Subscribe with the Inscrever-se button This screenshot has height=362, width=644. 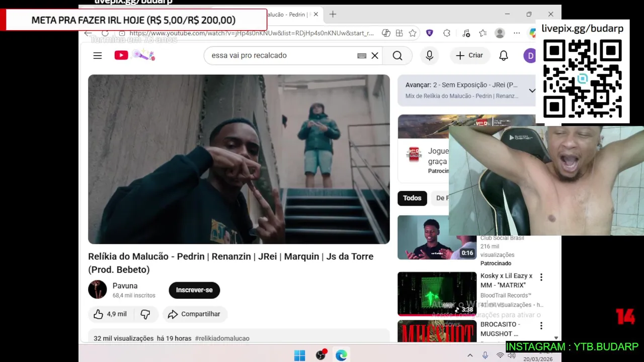pyautogui.click(x=194, y=290)
